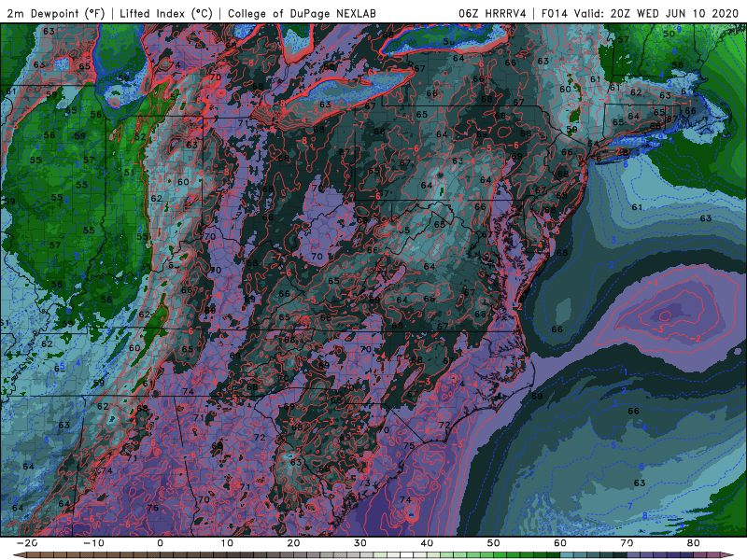Image resolution: width=747 pixels, height=560 pixels.
Task: Click the '2m Dewpoint (°F)' title text
Action: 55,13
